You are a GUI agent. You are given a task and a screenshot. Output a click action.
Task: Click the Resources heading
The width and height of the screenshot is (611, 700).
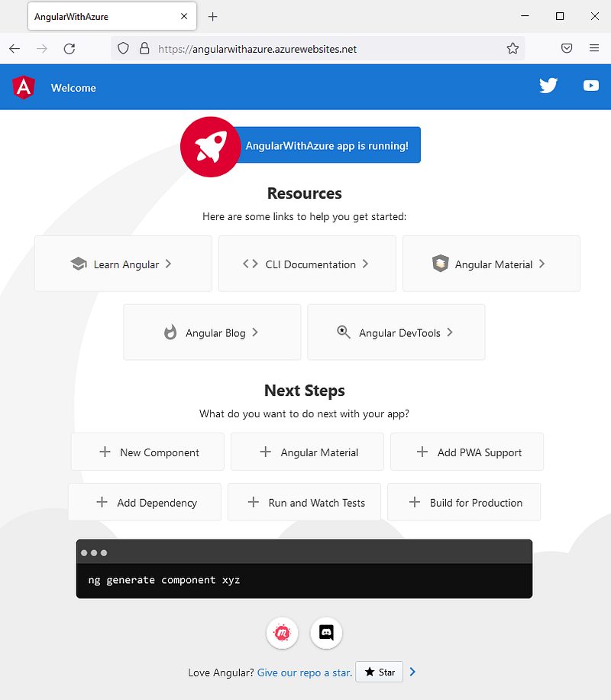tap(305, 193)
